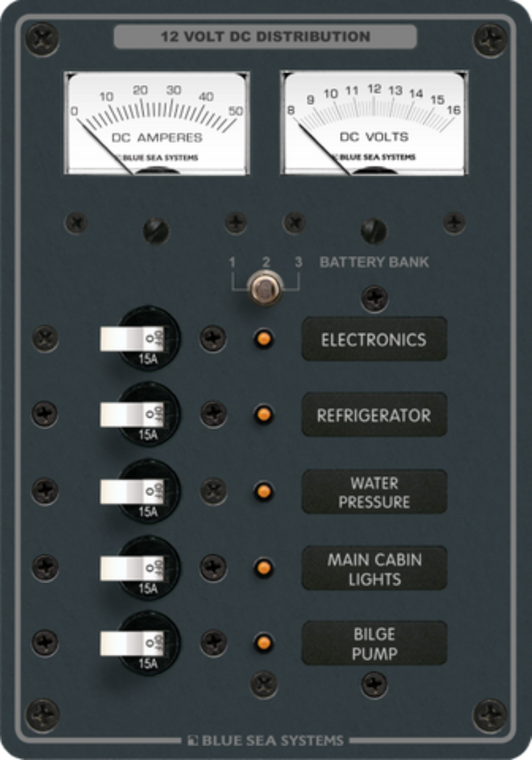Select the BILGE PUMP label plate
This screenshot has height=760, width=532.
pyautogui.click(x=374, y=643)
